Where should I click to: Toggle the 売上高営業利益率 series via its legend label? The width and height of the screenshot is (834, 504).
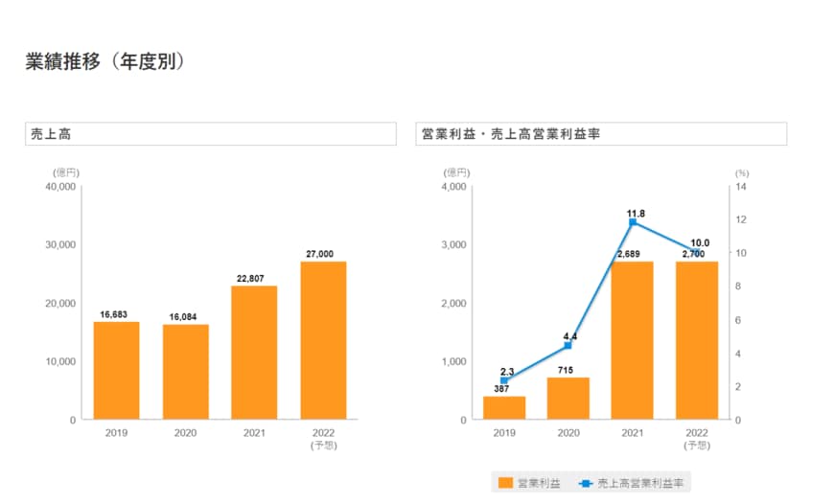tap(638, 483)
